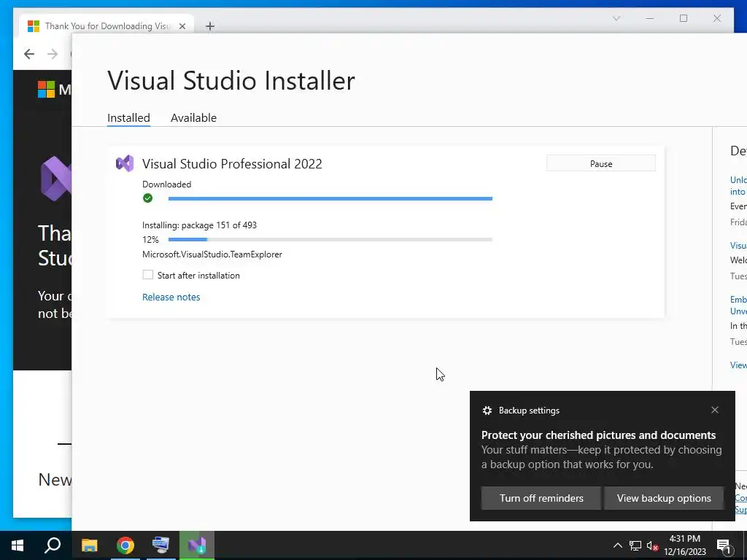Dismiss the Backup settings notification
The height and width of the screenshot is (560, 747).
click(x=715, y=410)
